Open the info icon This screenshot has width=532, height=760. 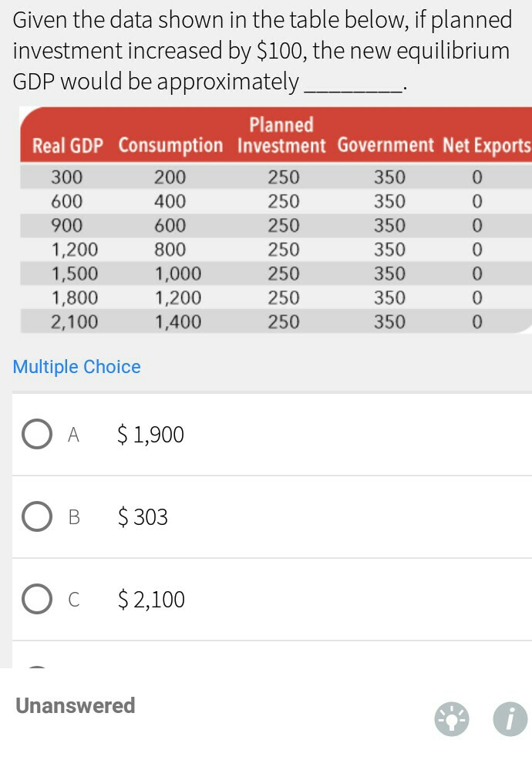pos(510,719)
